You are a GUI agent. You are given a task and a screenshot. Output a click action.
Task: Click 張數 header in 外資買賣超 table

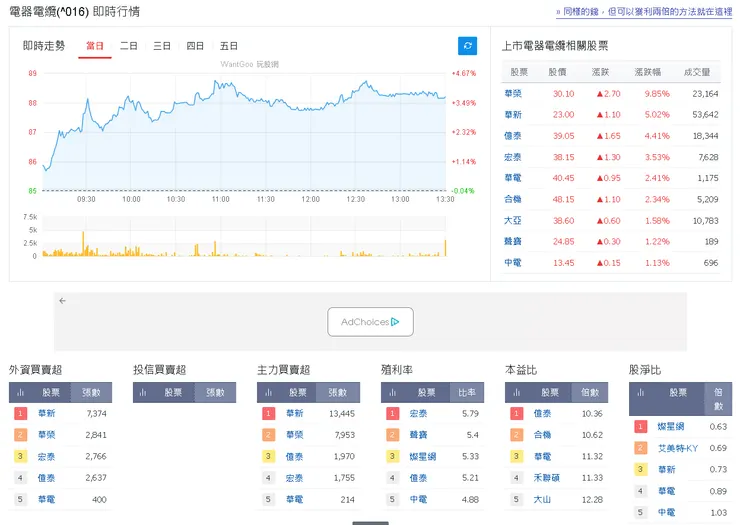click(91, 392)
